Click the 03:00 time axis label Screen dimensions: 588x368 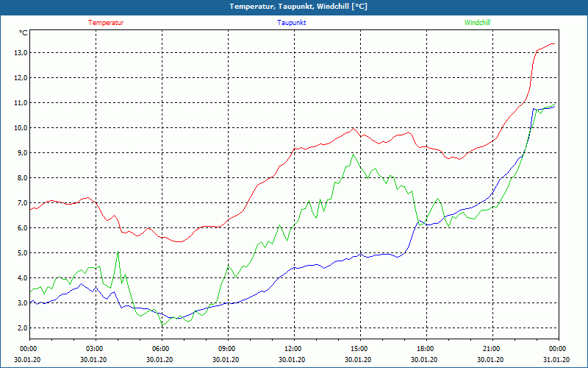tap(96, 349)
